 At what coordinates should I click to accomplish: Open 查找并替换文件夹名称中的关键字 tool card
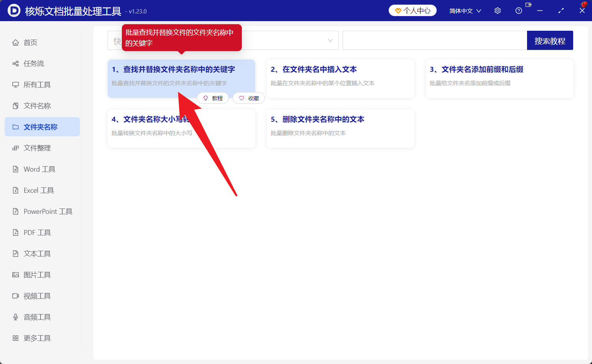tap(181, 78)
